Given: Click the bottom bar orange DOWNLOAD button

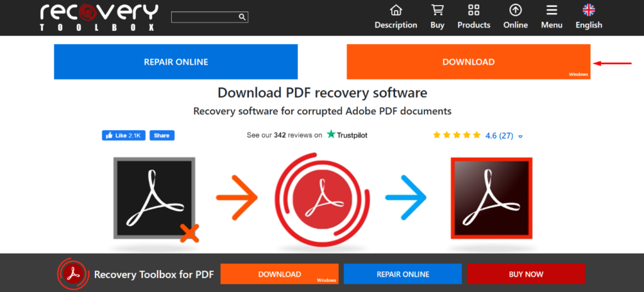Looking at the screenshot, I should point(279,274).
